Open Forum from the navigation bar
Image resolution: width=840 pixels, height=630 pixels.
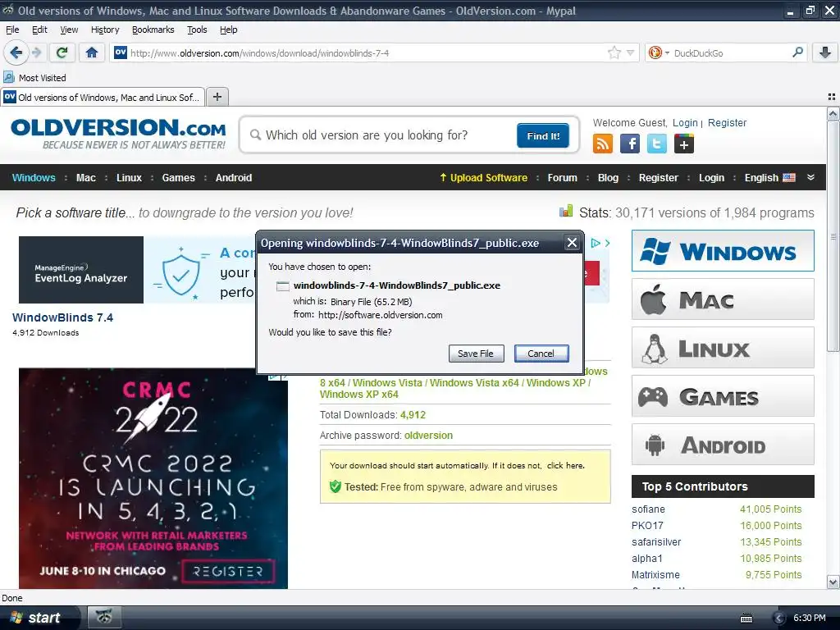[x=563, y=178]
